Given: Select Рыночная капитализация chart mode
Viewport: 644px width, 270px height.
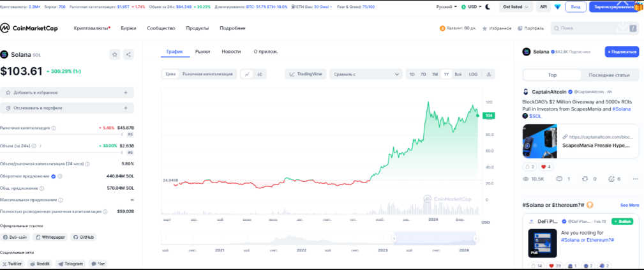Looking at the screenshot, I should point(207,74).
